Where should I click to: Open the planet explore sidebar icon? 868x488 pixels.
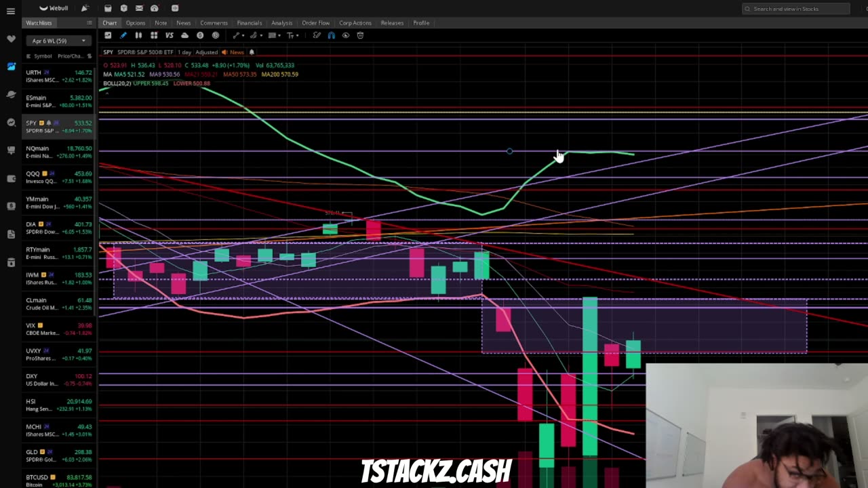pyautogui.click(x=11, y=94)
